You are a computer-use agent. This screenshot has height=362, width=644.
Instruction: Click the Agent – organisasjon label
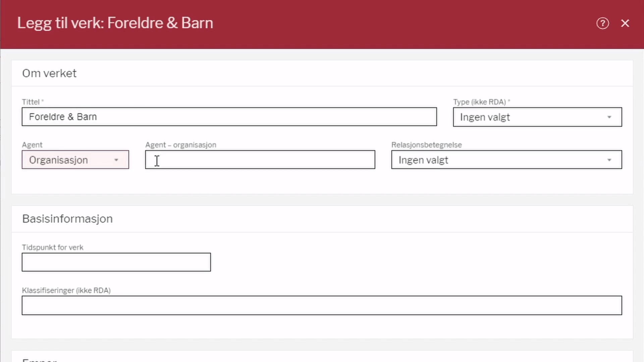[x=180, y=145]
